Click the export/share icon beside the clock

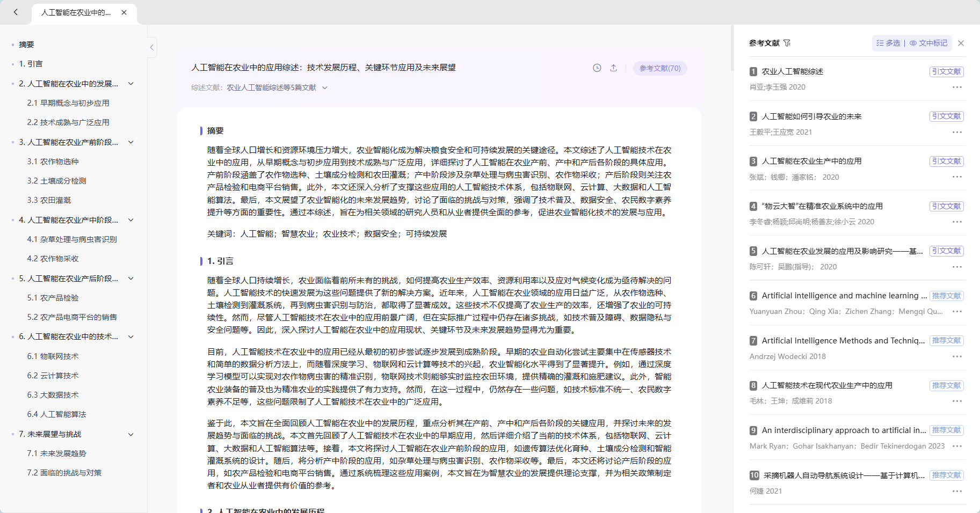614,68
